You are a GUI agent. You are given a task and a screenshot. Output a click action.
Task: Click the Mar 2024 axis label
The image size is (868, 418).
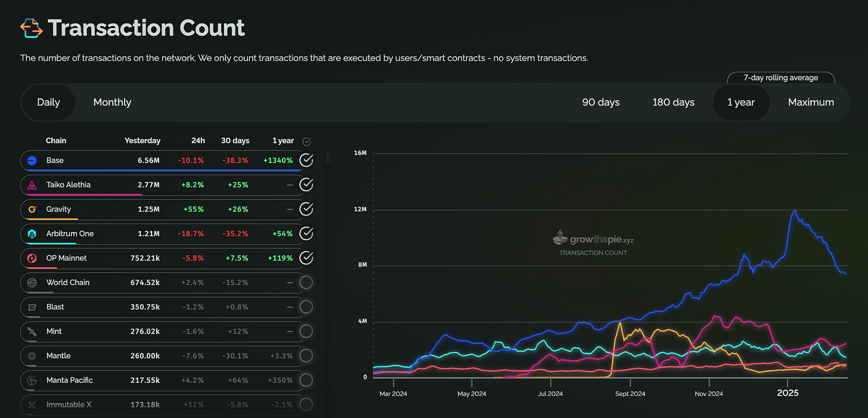pos(393,394)
